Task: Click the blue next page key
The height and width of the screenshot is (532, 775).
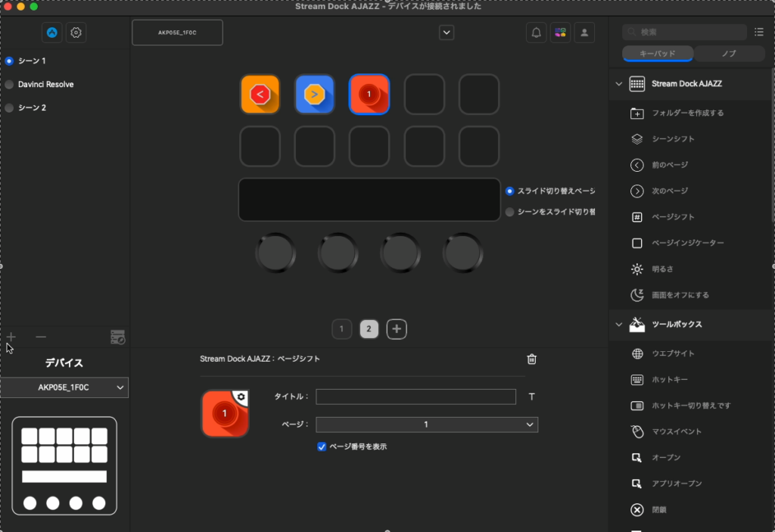Action: (x=314, y=94)
